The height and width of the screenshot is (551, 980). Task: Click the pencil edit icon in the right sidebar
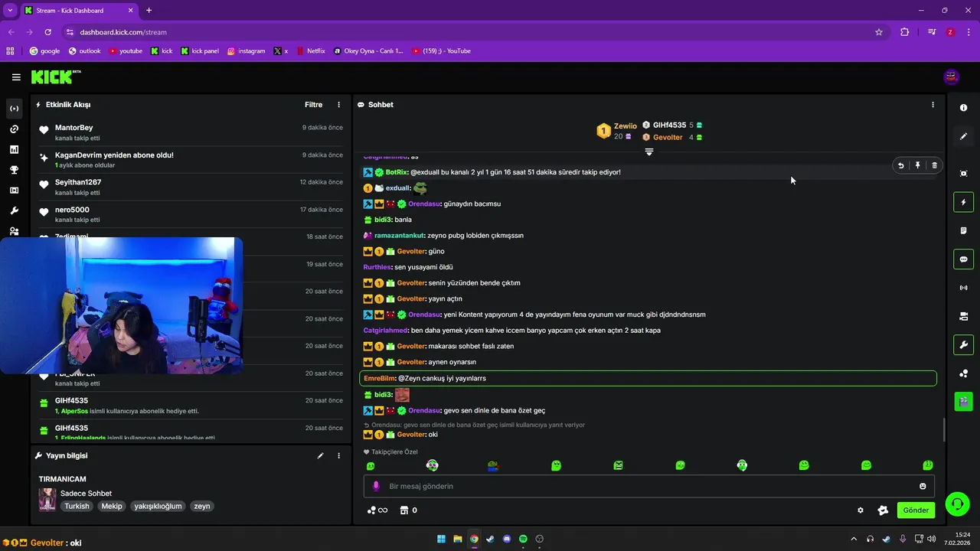click(x=964, y=136)
